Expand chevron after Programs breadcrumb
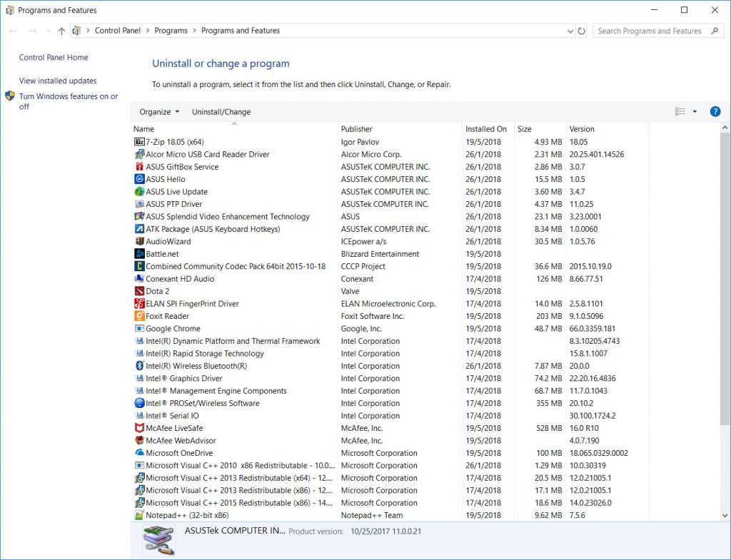731x560 pixels. 194,31
